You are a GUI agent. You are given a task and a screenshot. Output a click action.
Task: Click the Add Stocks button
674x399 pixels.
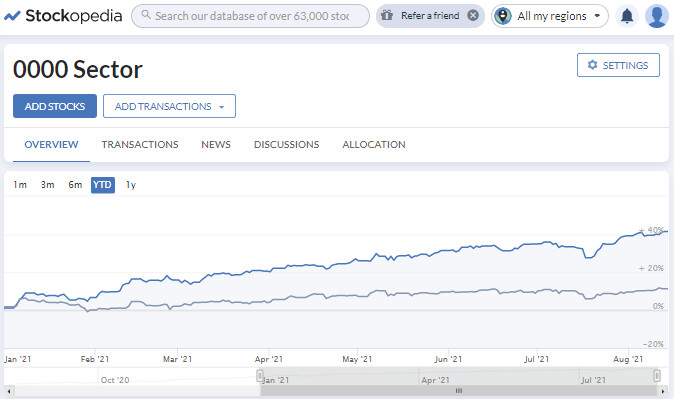pyautogui.click(x=55, y=106)
